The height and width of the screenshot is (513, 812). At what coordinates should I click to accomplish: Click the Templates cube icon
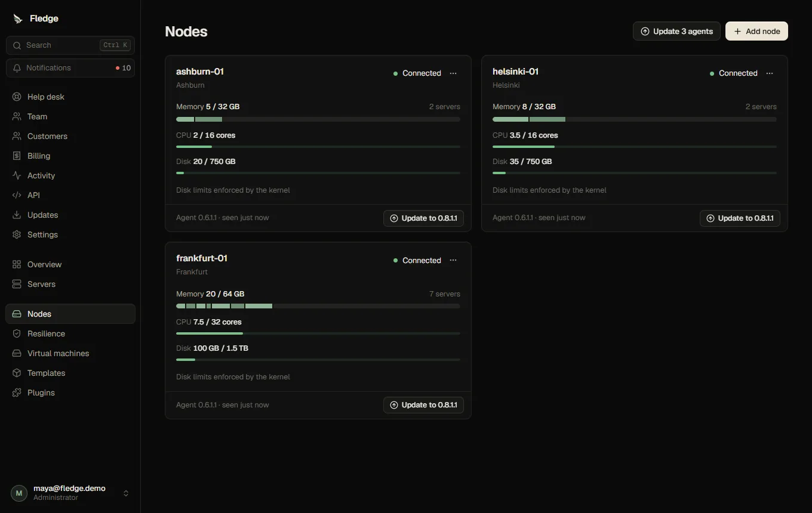coord(17,373)
